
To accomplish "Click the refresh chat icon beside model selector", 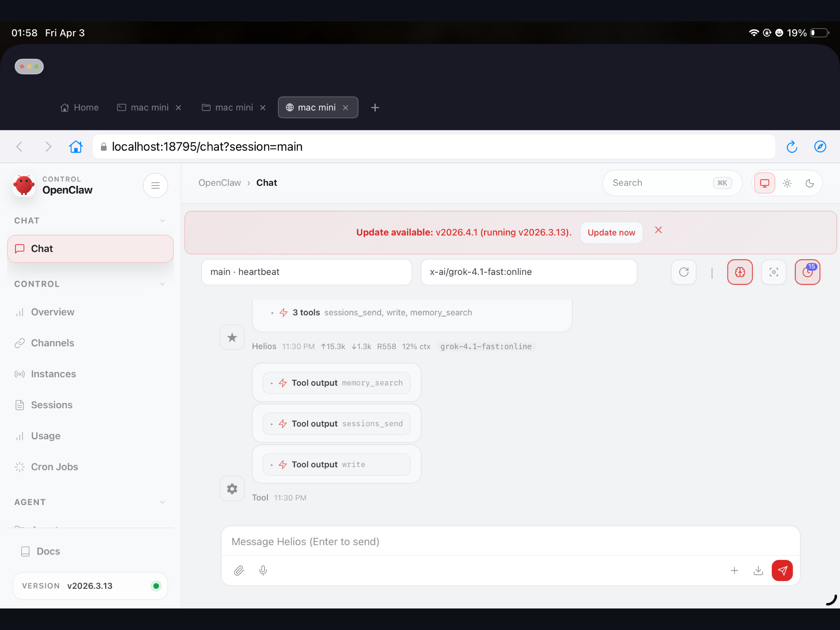I will [683, 272].
